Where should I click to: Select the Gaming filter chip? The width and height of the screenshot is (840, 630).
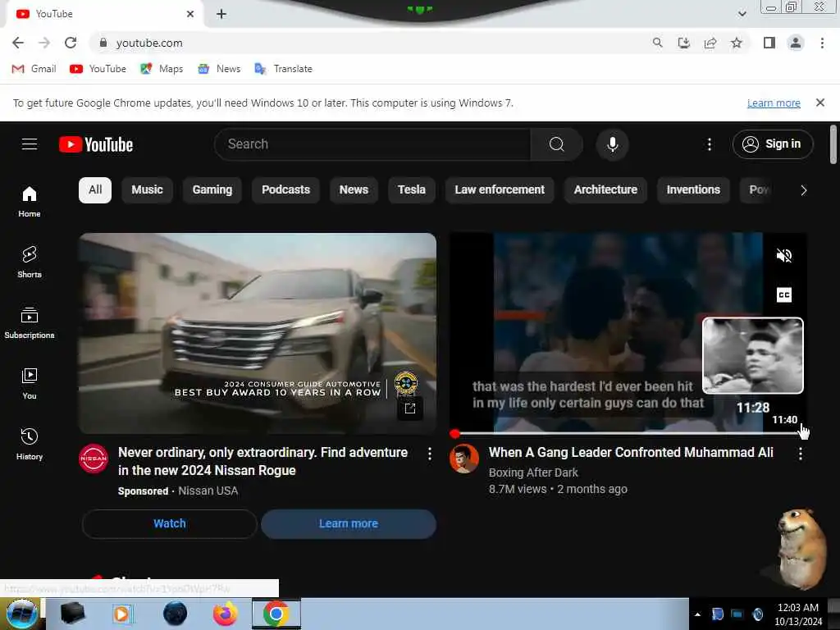click(212, 190)
